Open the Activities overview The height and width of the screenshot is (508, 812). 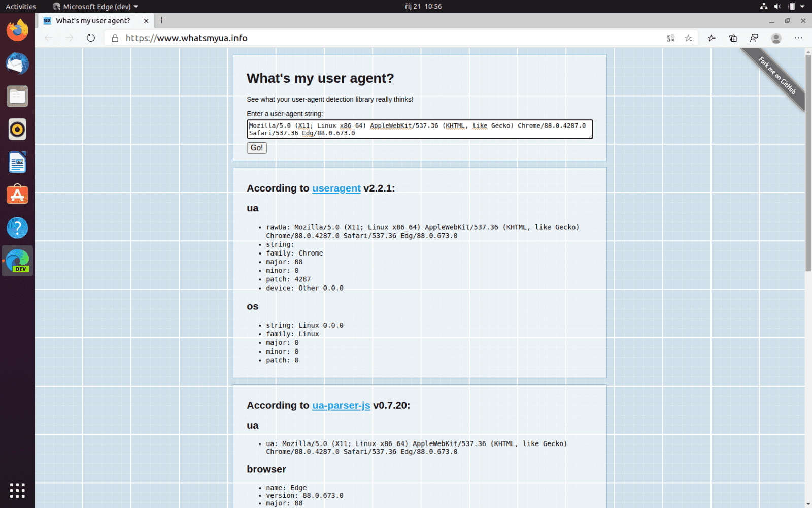tap(21, 7)
